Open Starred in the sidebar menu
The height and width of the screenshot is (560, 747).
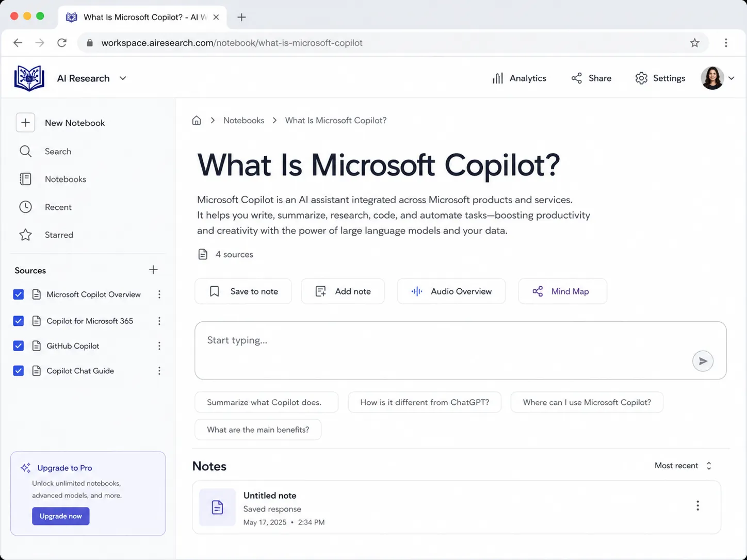point(59,235)
